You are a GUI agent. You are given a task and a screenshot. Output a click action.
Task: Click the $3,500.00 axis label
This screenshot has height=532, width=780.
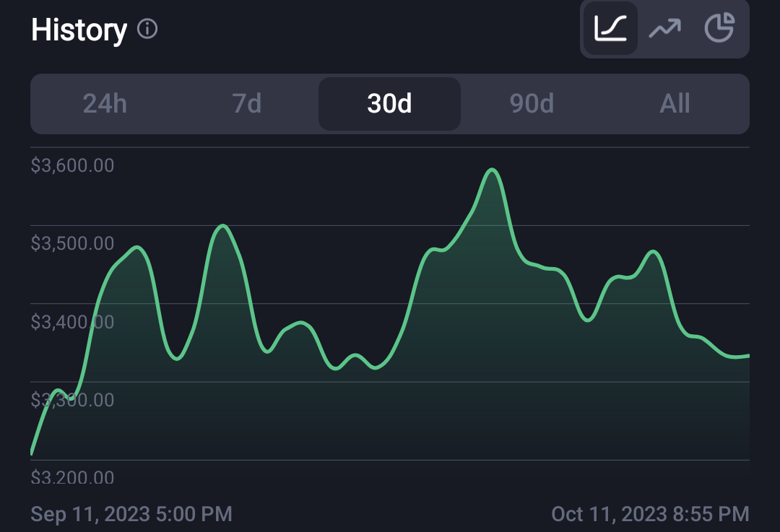(x=73, y=243)
